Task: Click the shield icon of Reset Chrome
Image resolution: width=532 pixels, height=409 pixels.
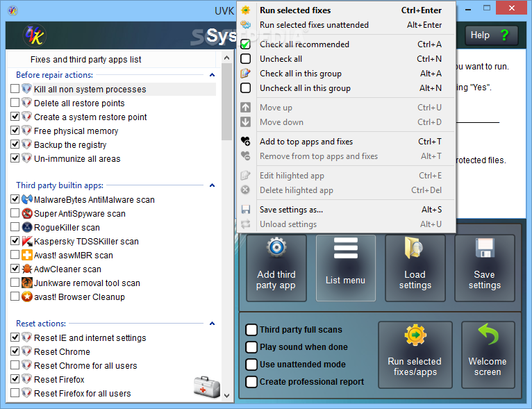Action: click(27, 351)
